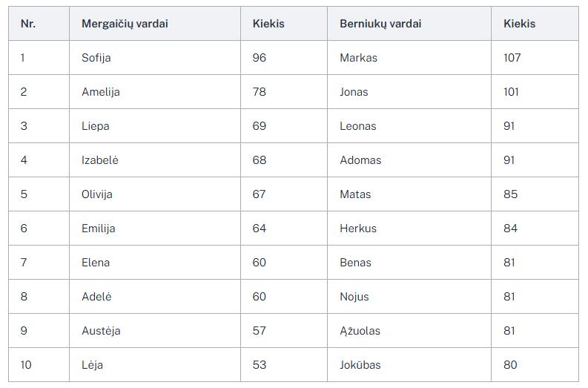Click the name Amelija
588x388 pixels.
click(x=101, y=92)
